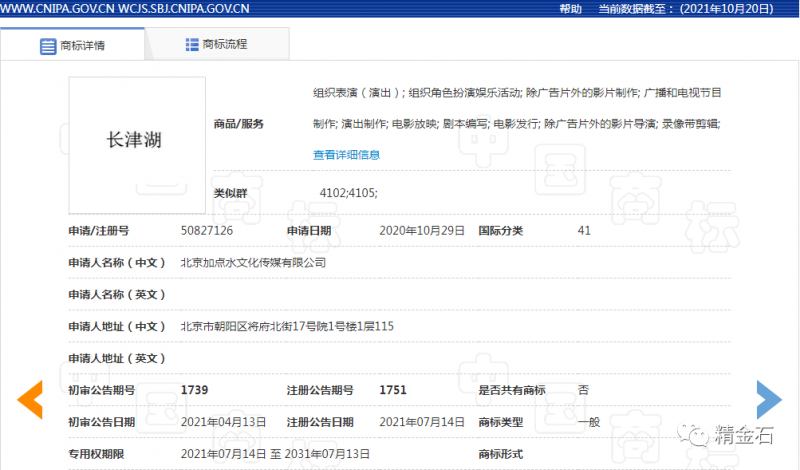This screenshot has height=470, width=800.
Task: Select trademark type value 一般
Action: pyautogui.click(x=589, y=422)
